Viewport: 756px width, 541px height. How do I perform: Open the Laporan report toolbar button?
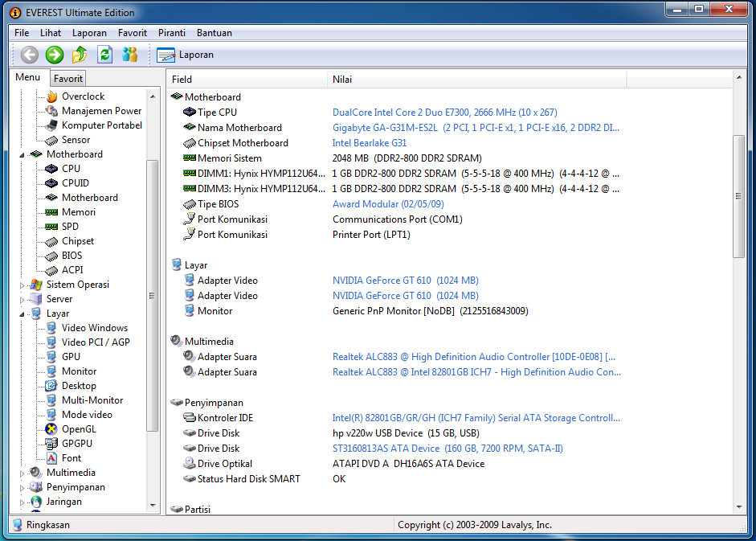click(x=185, y=55)
